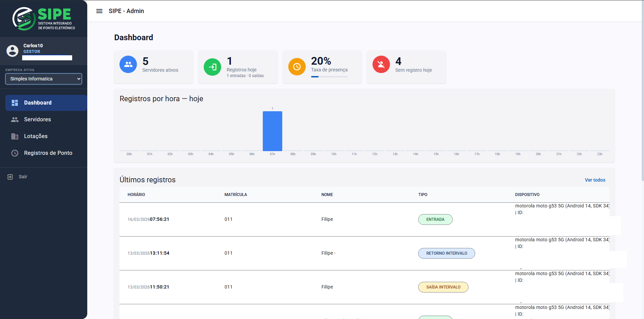Click the Registros de Ponto clock icon
The width and height of the screenshot is (644, 319).
click(15, 153)
